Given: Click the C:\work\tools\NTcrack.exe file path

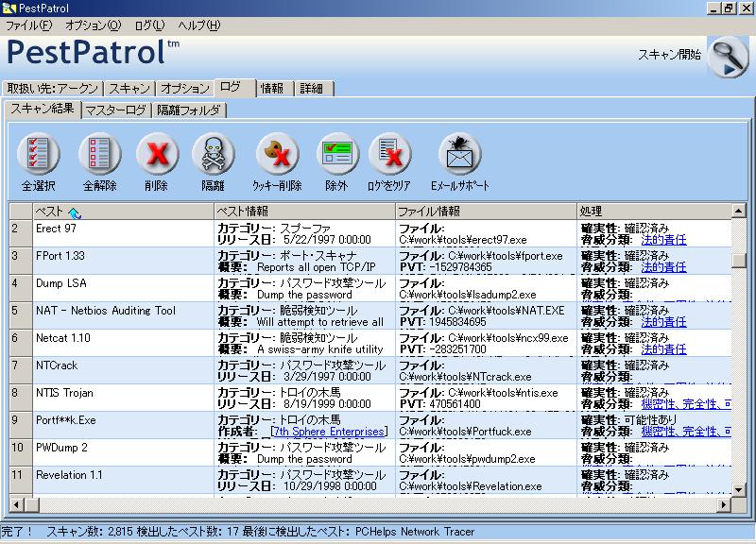Looking at the screenshot, I should pos(465,377).
